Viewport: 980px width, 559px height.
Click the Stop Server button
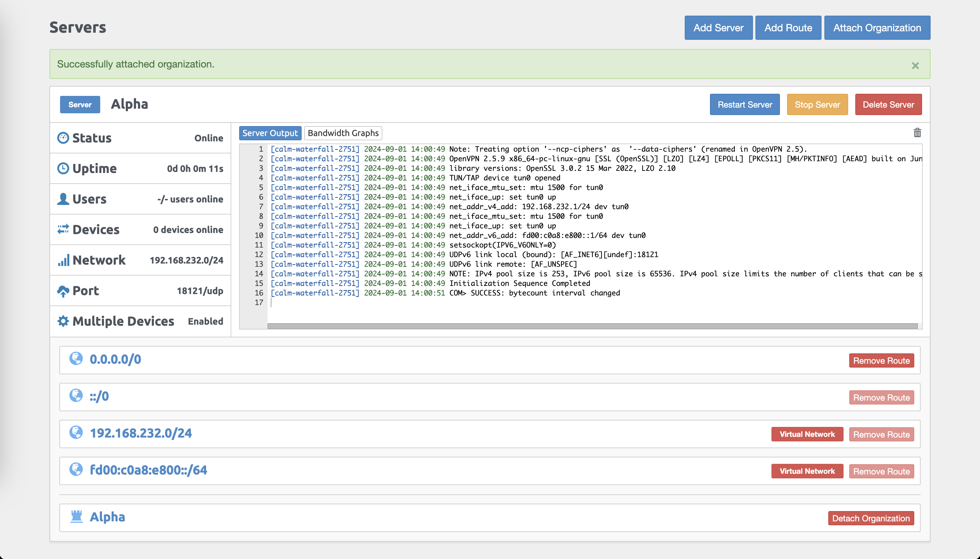[x=818, y=104]
